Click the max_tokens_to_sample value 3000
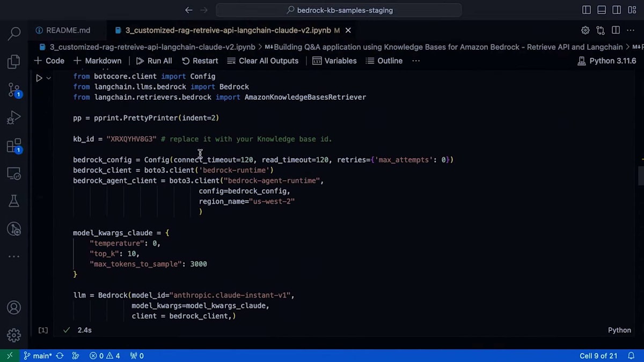 click(199, 264)
